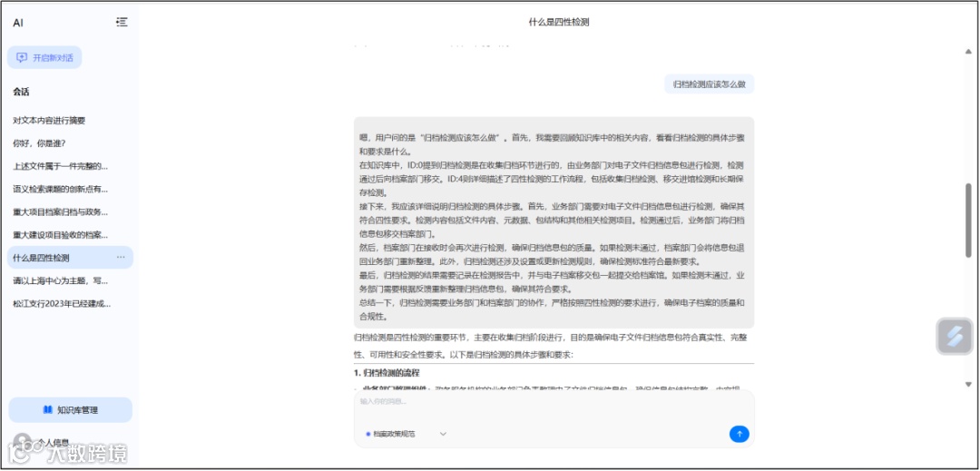Open 知识库管理 knowledge base management
The width and height of the screenshot is (980, 471).
pos(70,410)
